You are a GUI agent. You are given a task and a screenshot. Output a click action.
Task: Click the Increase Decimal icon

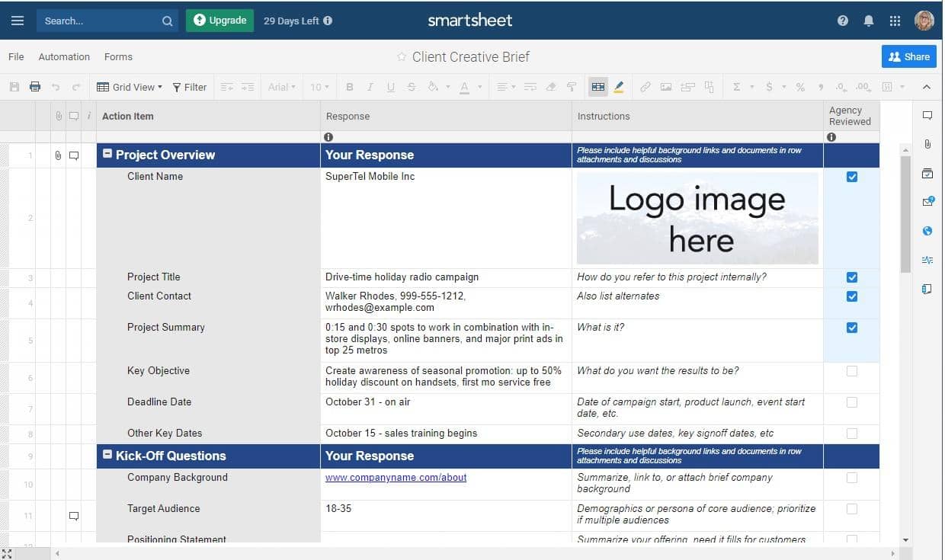863,87
